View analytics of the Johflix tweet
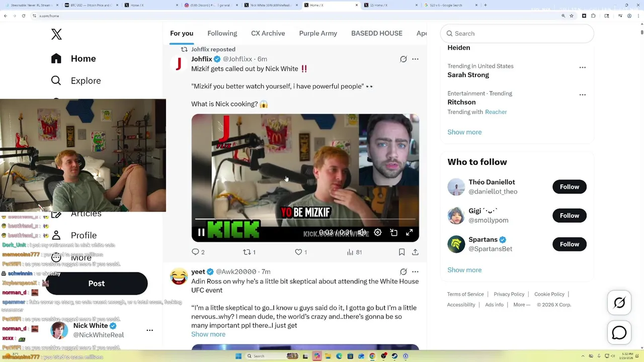644x362 pixels. 354,252
